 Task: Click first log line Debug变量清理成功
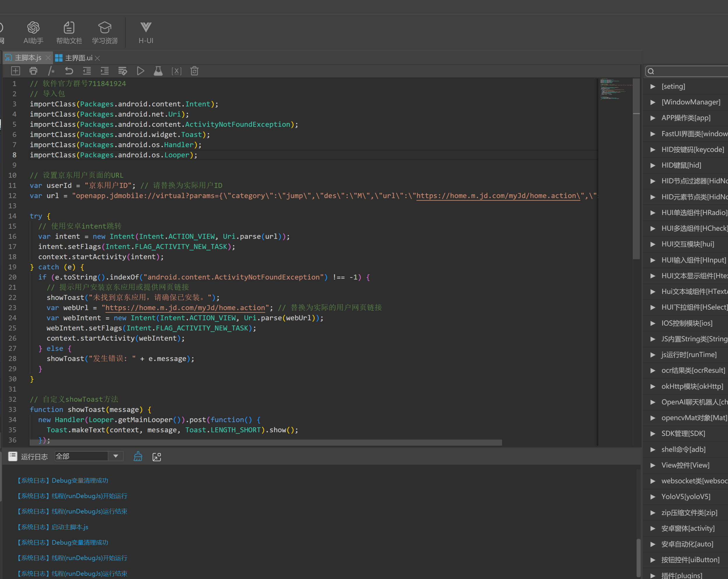pos(63,480)
